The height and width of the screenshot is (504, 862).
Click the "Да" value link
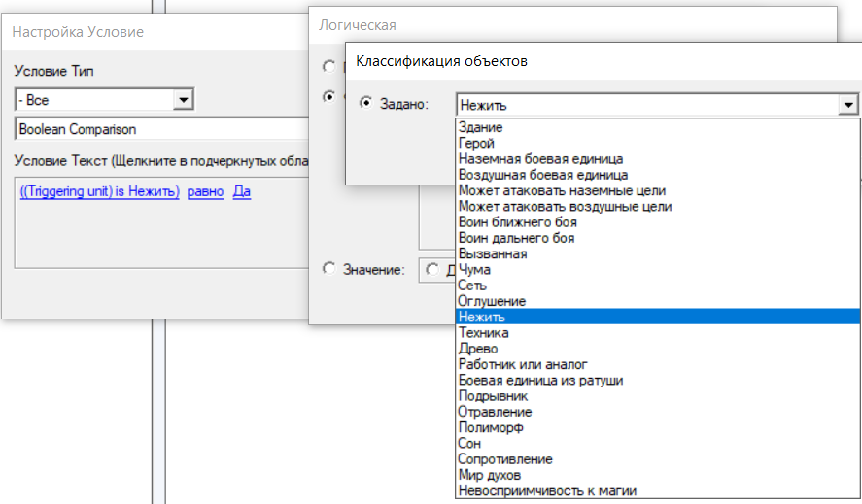coord(242,191)
